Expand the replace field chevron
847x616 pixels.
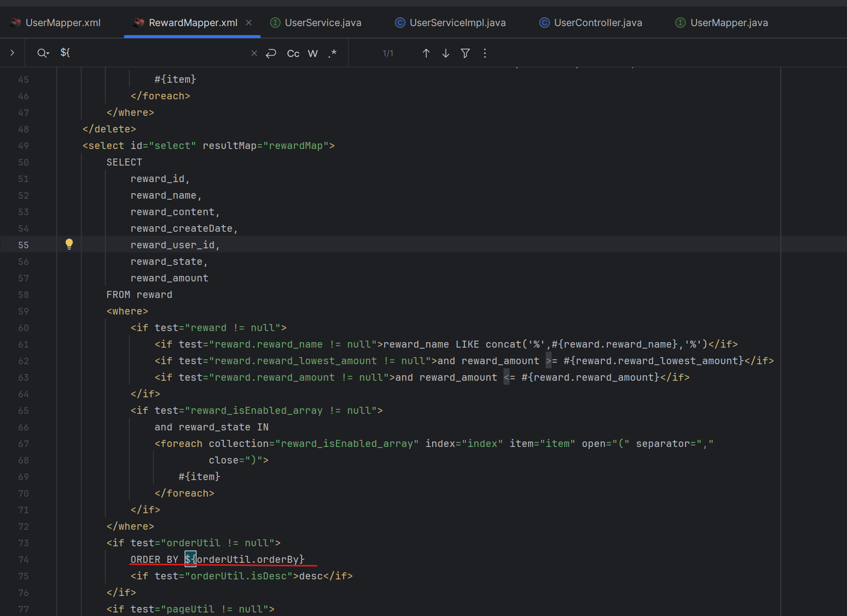click(13, 53)
